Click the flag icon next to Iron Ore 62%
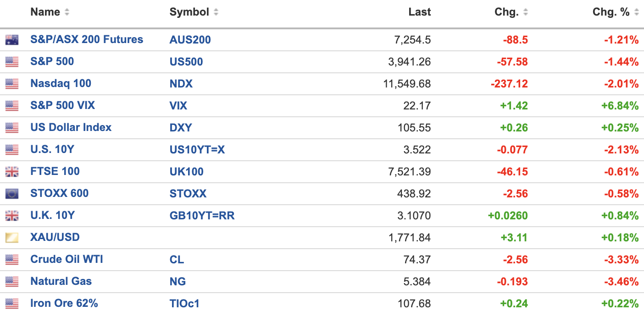644x316 pixels. [x=12, y=304]
